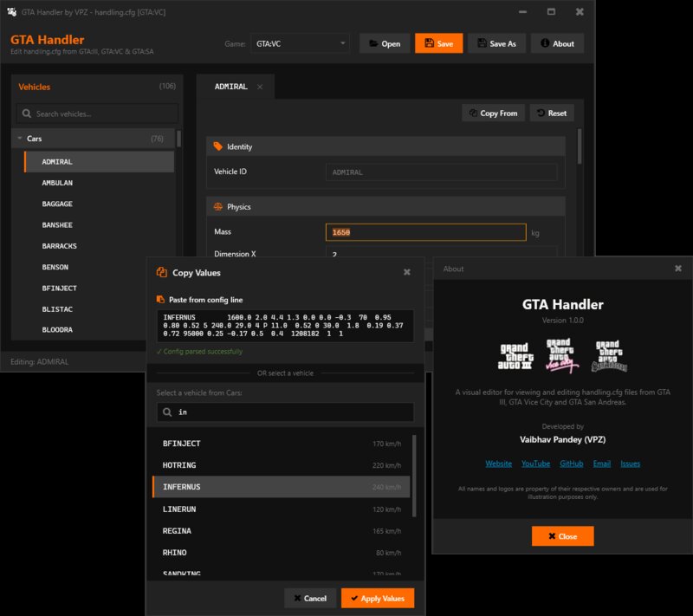Click the GTA Vice City logo
The width and height of the screenshot is (693, 616).
[562, 356]
